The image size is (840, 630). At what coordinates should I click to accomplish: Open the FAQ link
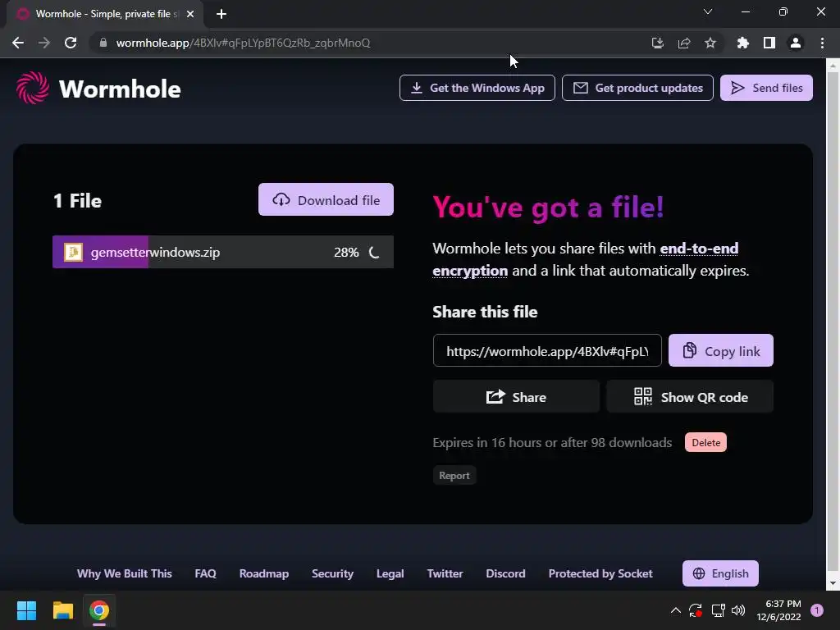coord(205,573)
